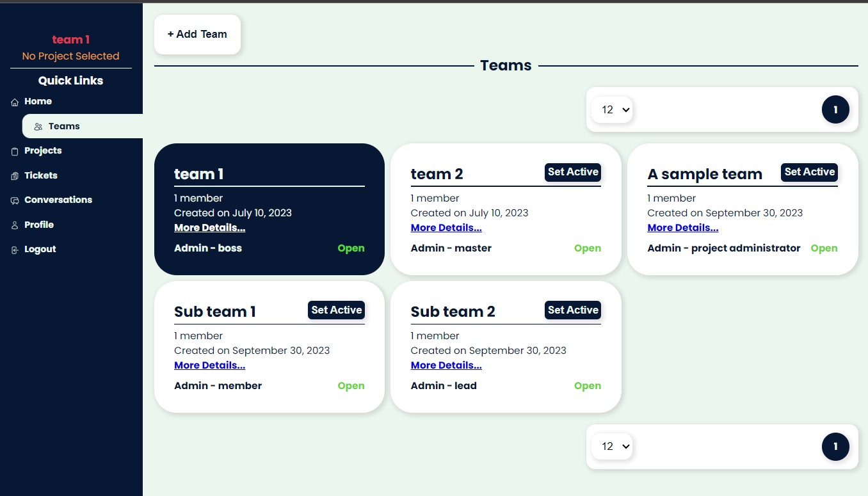Open More Details for Sub team 2

pos(446,365)
